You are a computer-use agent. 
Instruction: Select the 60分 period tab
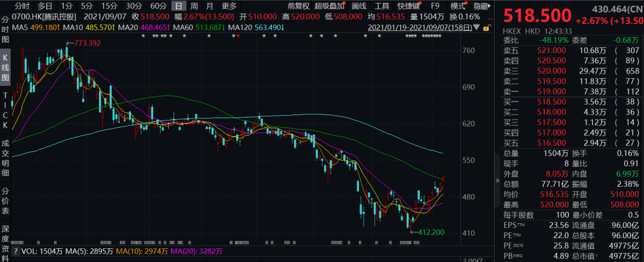tap(158, 6)
